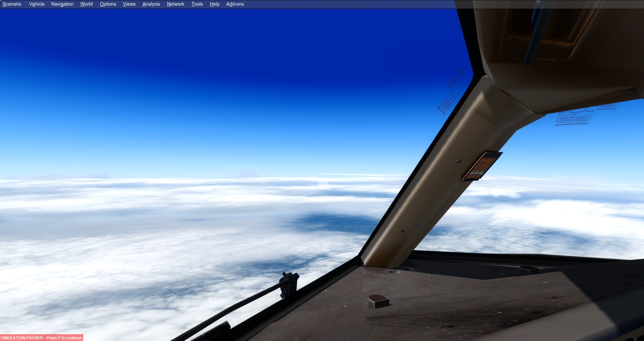
Task: Open the Help menu
Action: (x=214, y=4)
